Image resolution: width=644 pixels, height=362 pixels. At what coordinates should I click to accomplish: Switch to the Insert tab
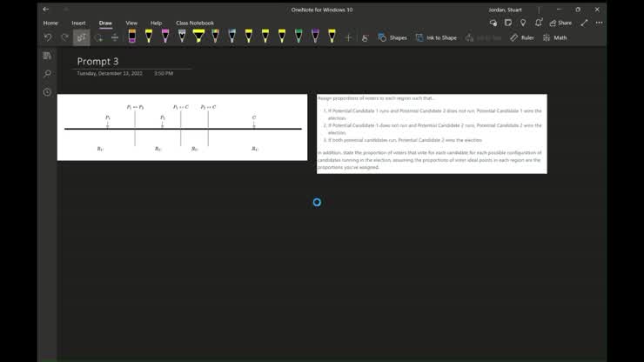(x=79, y=23)
